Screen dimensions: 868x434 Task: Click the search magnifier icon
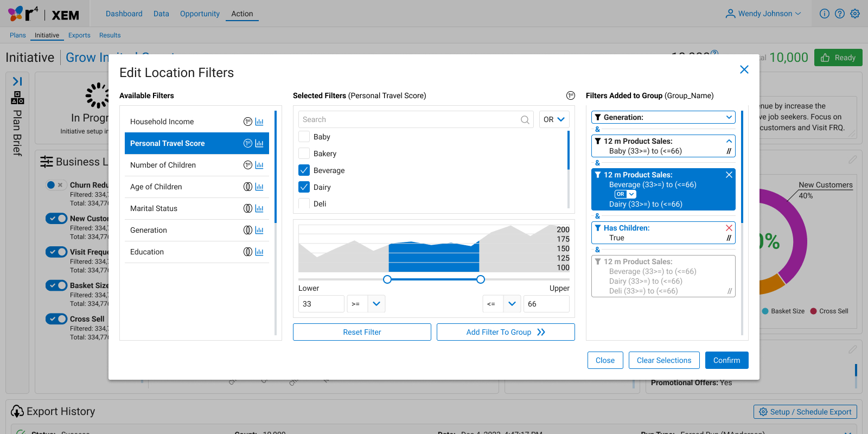pos(525,120)
